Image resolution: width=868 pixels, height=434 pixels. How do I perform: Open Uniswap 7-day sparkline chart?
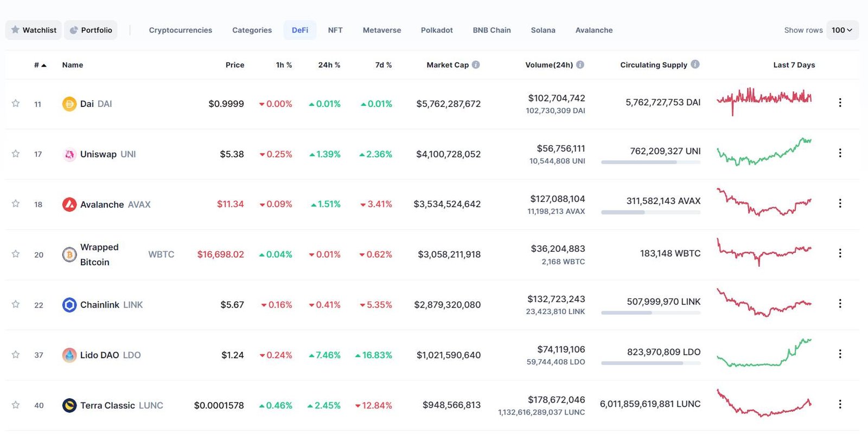tap(764, 152)
